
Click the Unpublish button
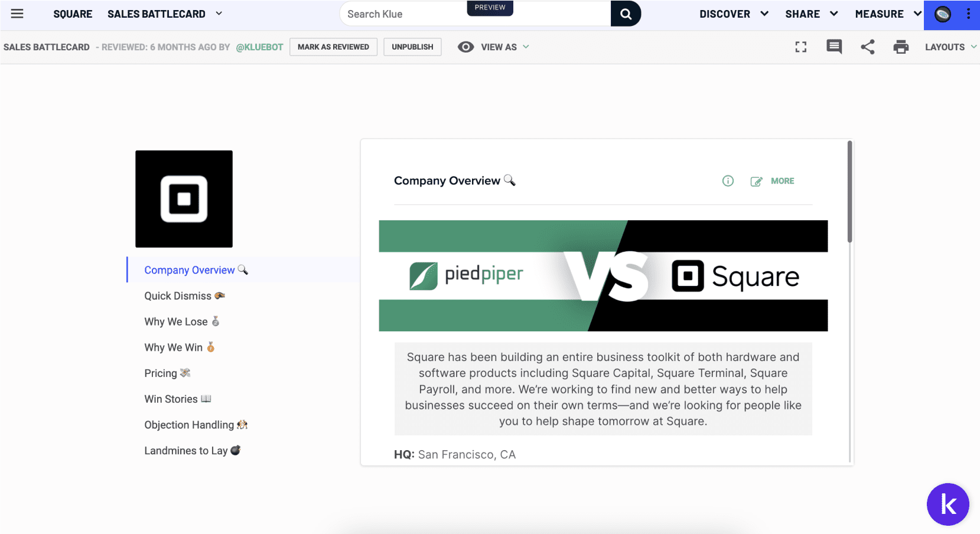412,47
